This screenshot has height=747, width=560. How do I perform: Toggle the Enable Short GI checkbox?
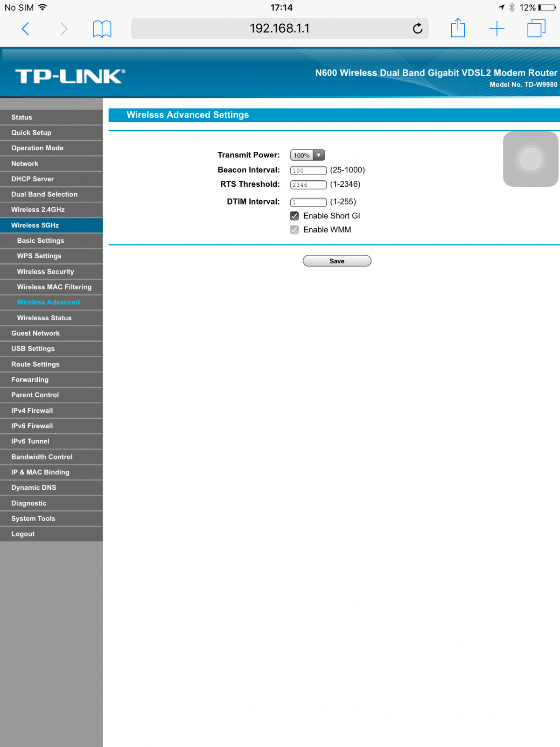point(294,216)
